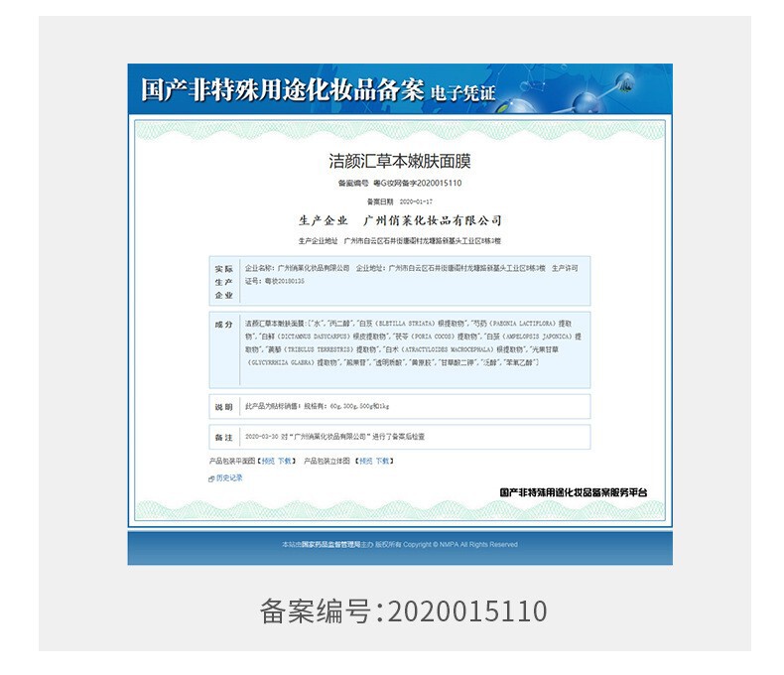Click 预览 link for 产品包装立体图

366,461
